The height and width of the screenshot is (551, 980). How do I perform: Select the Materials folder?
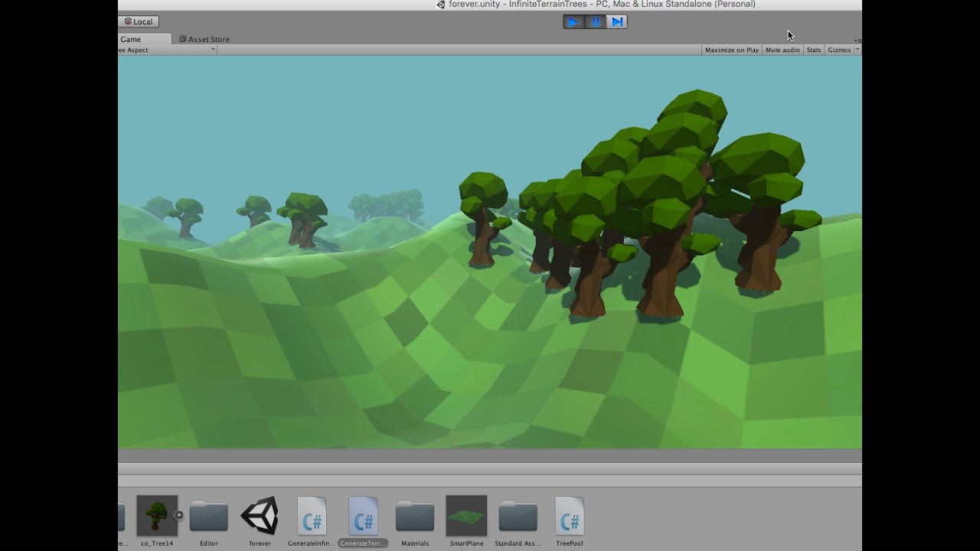[415, 517]
